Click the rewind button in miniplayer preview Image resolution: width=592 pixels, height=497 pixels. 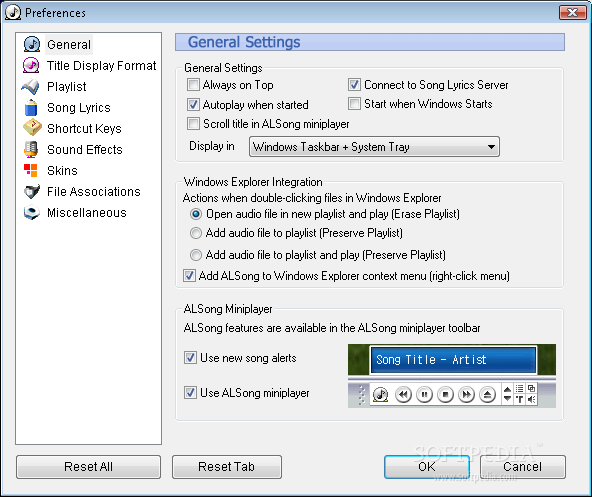pyautogui.click(x=403, y=395)
